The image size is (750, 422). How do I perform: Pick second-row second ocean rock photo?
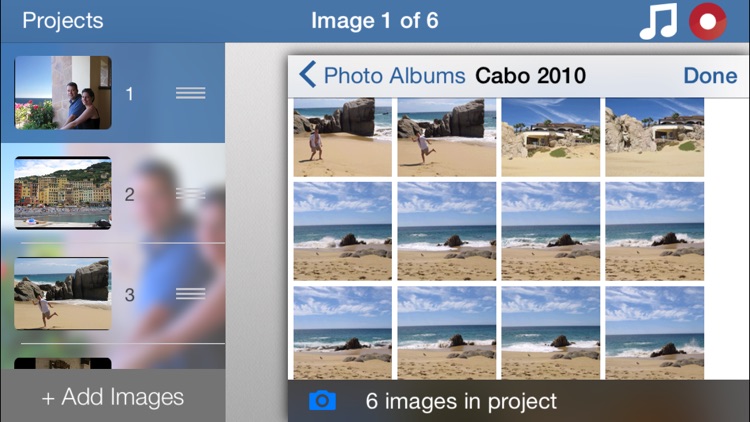coord(447,232)
